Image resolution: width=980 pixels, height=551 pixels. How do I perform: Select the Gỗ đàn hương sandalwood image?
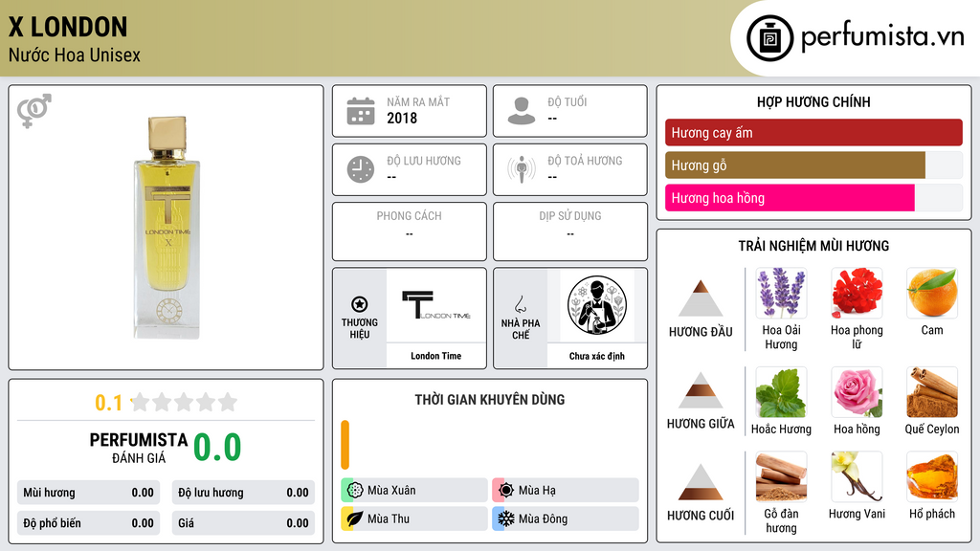tap(781, 476)
